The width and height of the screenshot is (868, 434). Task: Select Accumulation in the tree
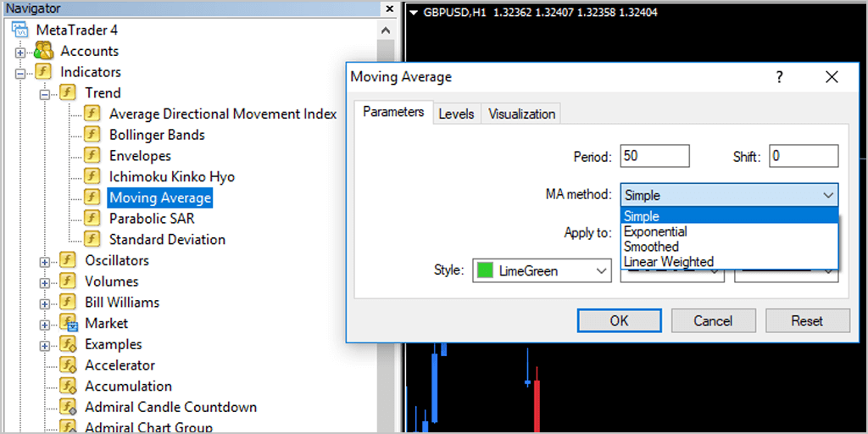pos(129,387)
